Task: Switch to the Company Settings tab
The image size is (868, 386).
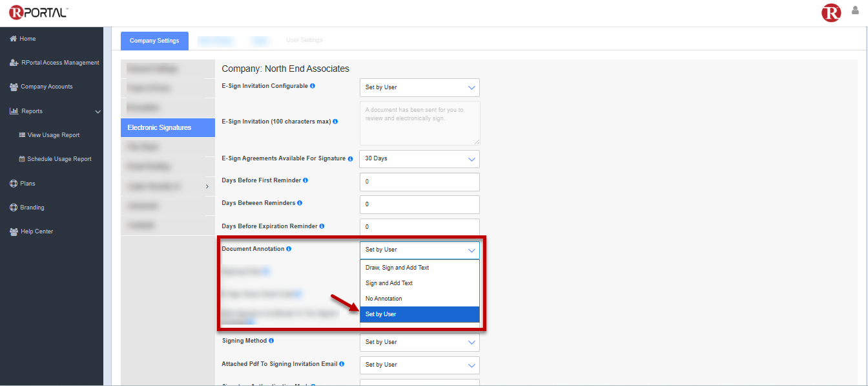Action: (154, 41)
